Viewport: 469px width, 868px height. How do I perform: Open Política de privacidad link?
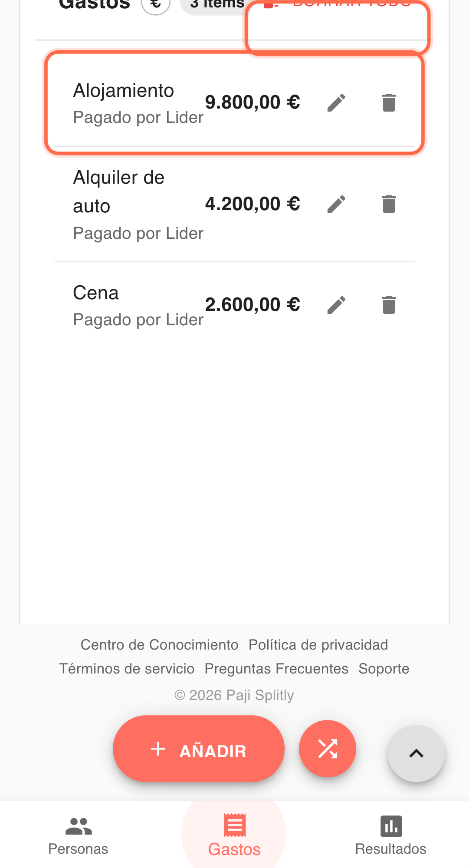click(x=318, y=645)
